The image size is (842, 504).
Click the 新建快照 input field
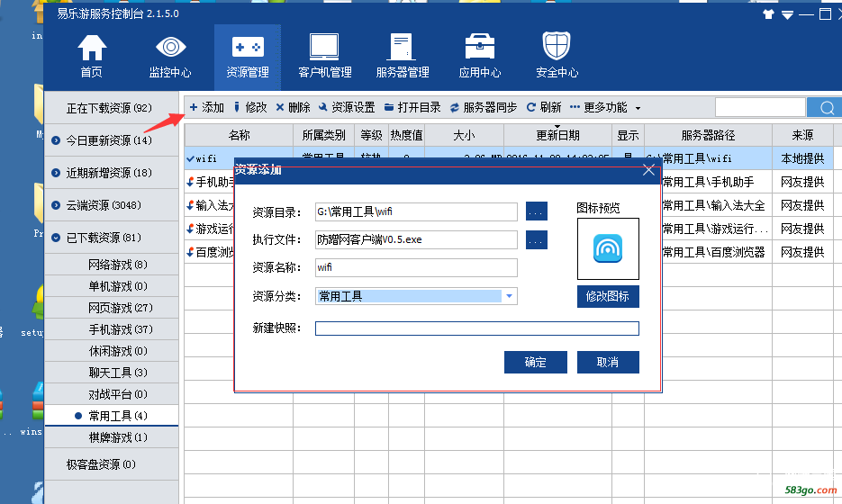point(477,328)
